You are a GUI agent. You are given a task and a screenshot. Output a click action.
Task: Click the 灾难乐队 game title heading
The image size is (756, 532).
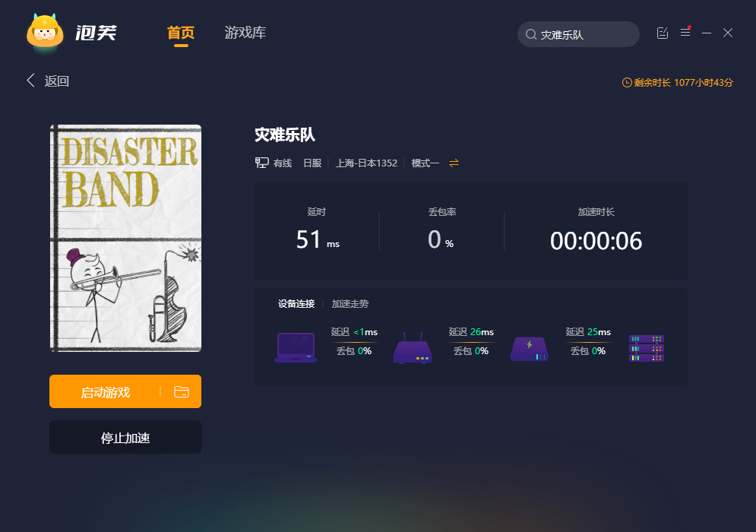pyautogui.click(x=285, y=135)
